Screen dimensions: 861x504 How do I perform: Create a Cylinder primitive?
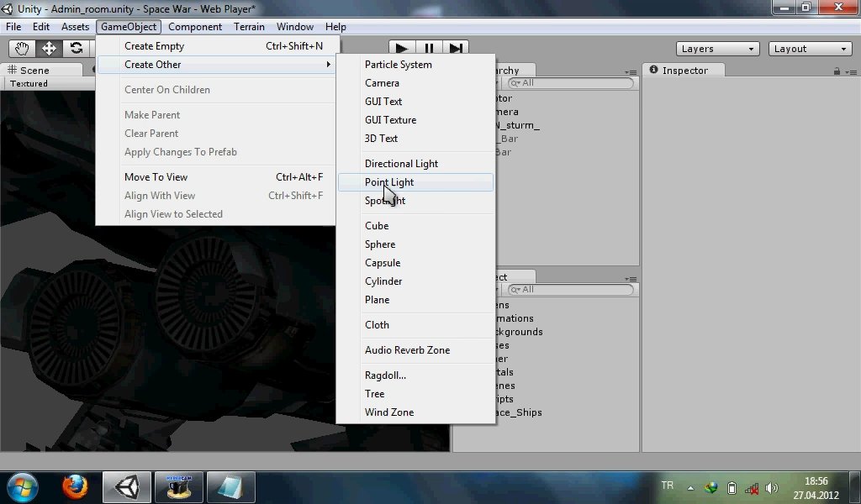coord(415,281)
